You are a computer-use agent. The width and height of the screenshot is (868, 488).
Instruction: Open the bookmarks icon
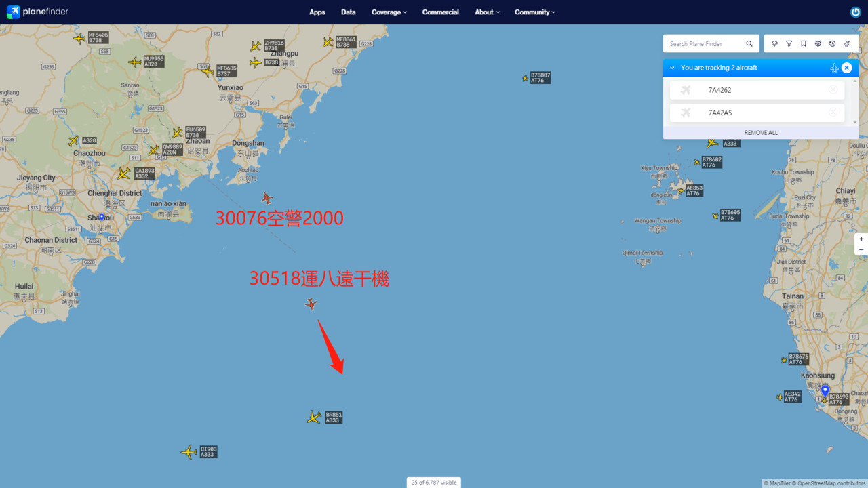click(804, 43)
